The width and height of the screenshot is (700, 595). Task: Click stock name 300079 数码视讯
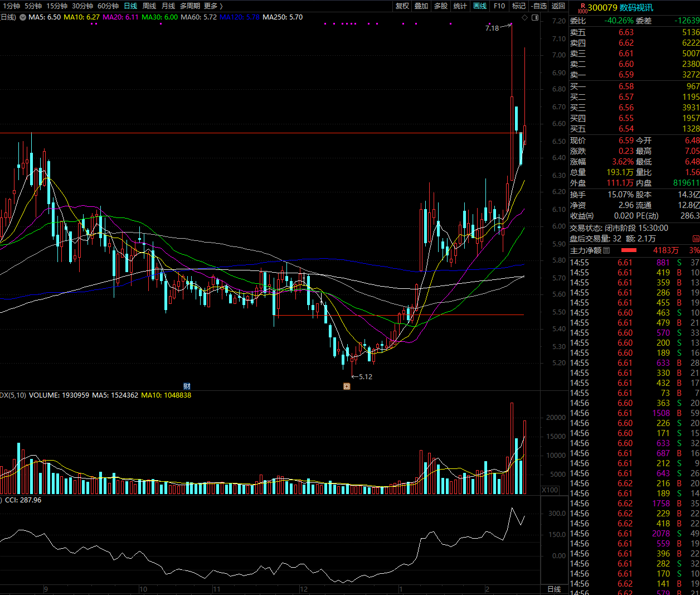[620, 8]
